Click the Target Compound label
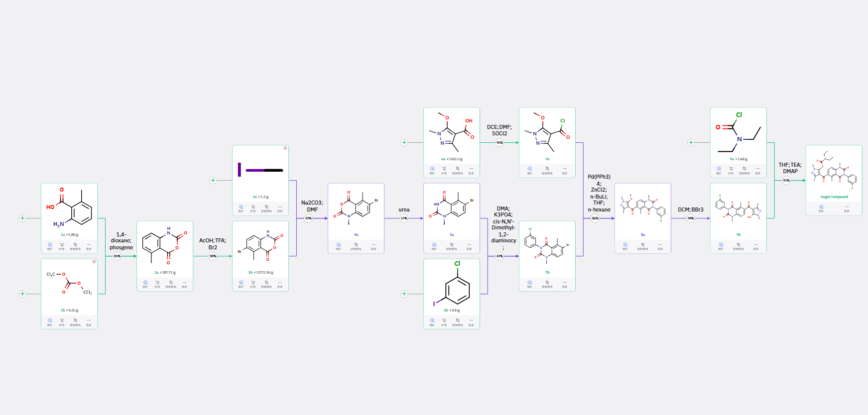The height and width of the screenshot is (415, 868). tap(834, 197)
